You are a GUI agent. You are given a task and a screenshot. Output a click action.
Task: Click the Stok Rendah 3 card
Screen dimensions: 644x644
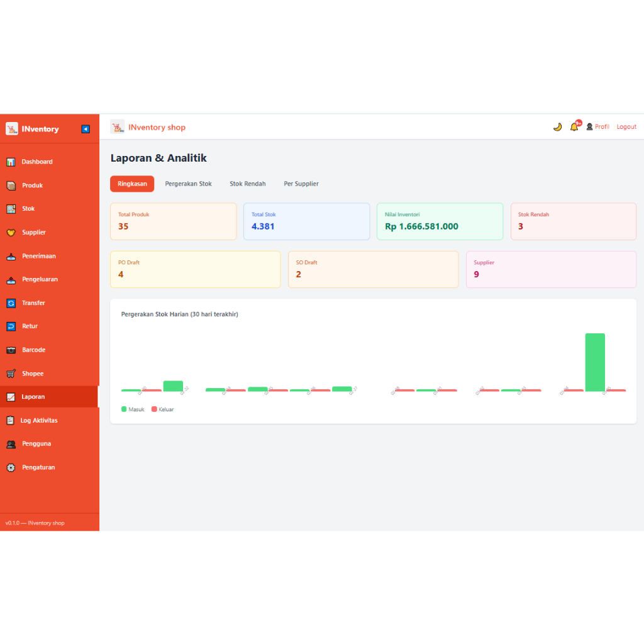(574, 221)
